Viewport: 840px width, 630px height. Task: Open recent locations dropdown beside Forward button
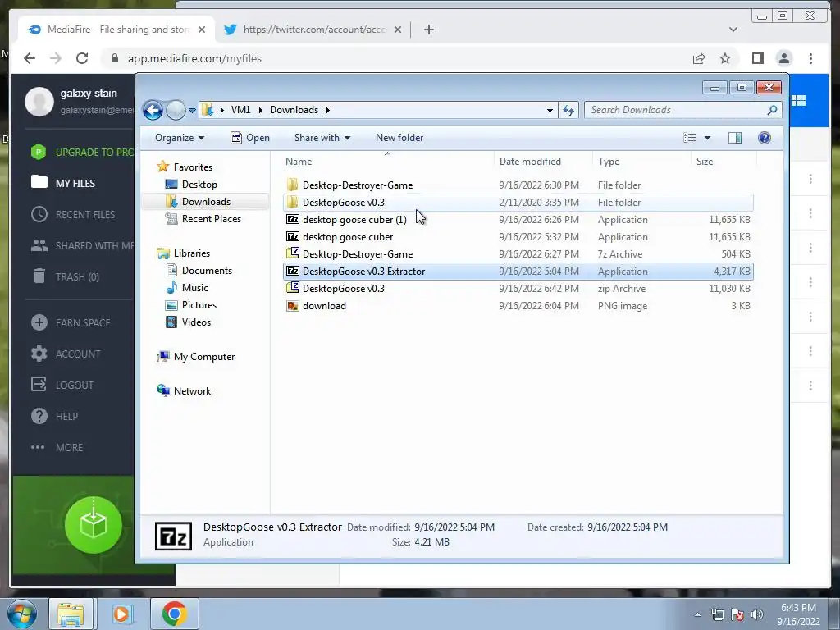192,111
